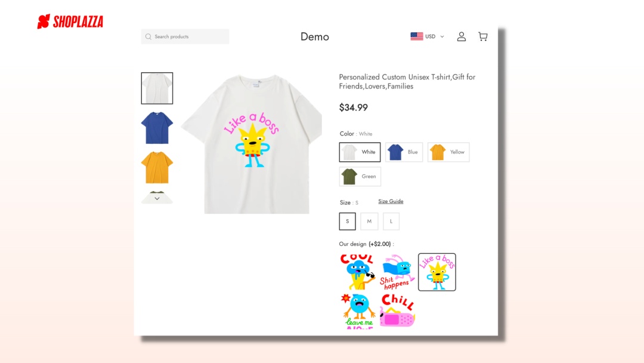Go to the Demo store home title

[315, 36]
